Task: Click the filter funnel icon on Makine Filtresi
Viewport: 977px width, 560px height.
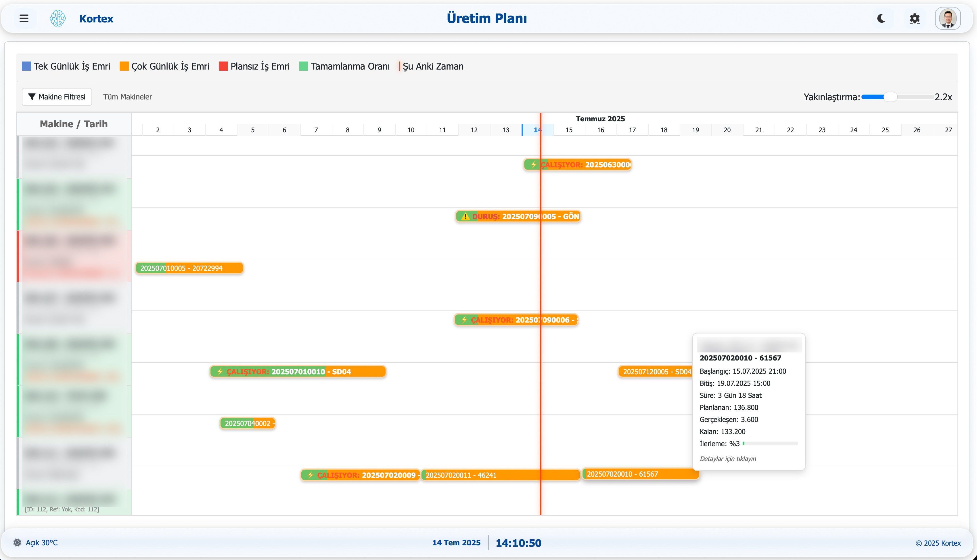Action: click(x=33, y=97)
